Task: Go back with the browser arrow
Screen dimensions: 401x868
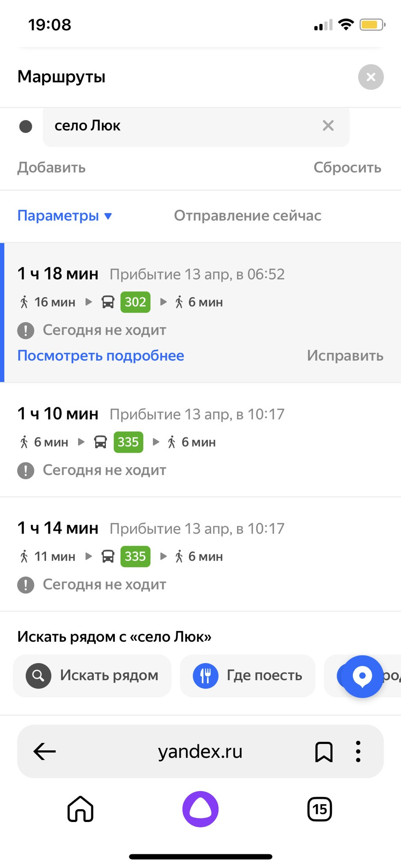Action: pos(45,752)
